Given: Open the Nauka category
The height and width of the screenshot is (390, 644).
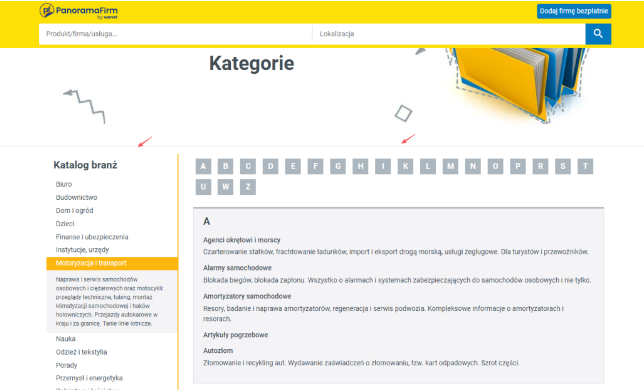Looking at the screenshot, I should [x=66, y=339].
